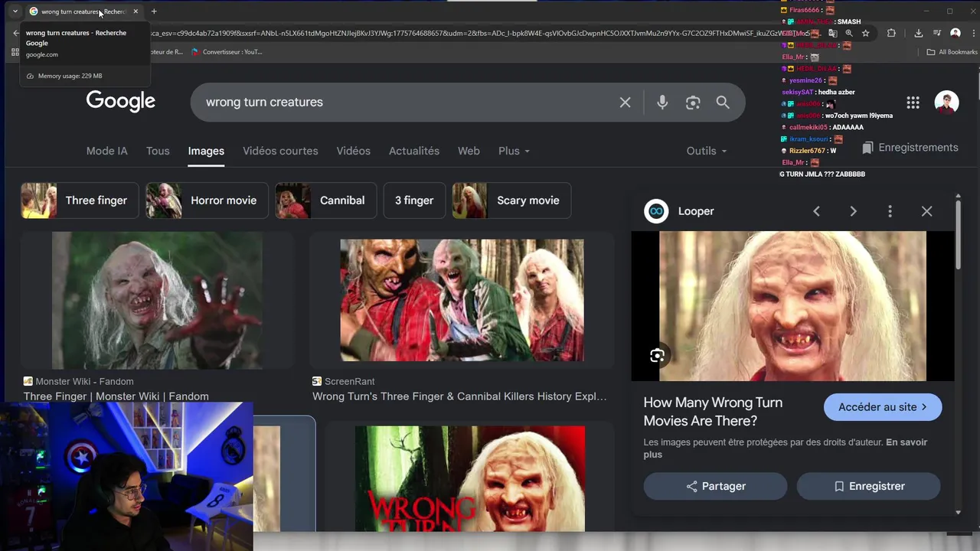Open the Monster Wiki Three Finger bloody hand thumbnail

coord(157,301)
